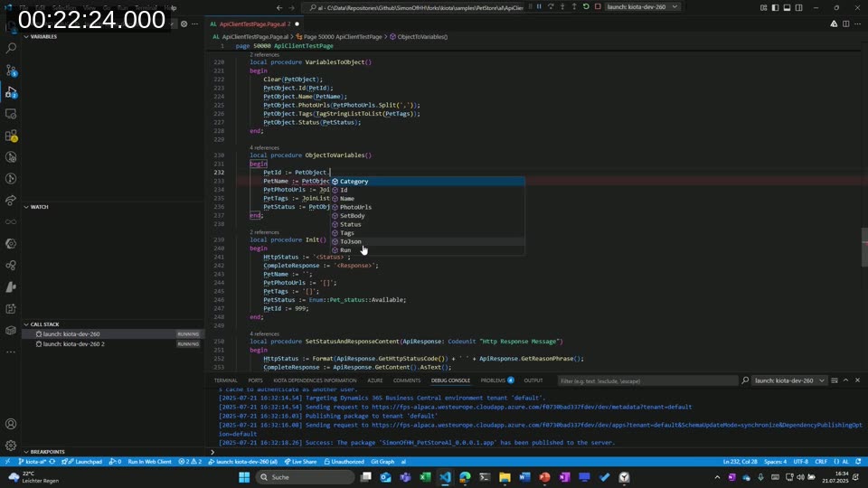This screenshot has height=488, width=868.
Task: Select launch session dropdown in debug toolbar
Action: (x=642, y=6)
